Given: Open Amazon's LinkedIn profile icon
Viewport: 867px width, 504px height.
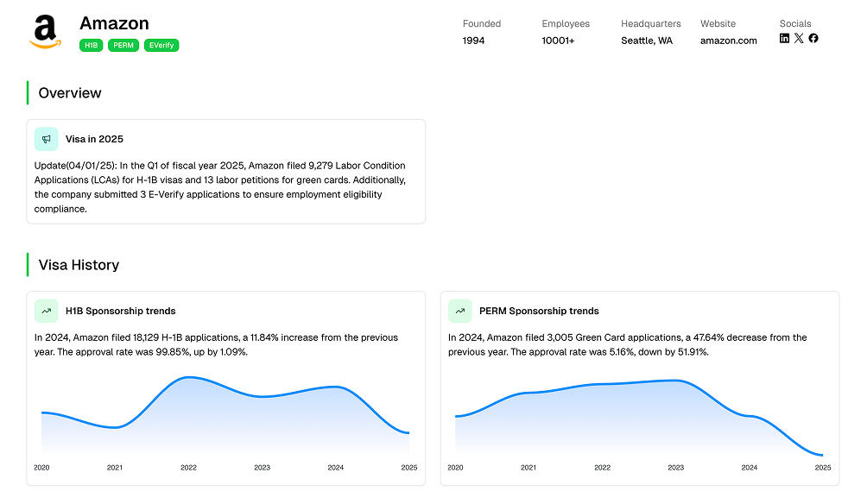Looking at the screenshot, I should click(784, 38).
